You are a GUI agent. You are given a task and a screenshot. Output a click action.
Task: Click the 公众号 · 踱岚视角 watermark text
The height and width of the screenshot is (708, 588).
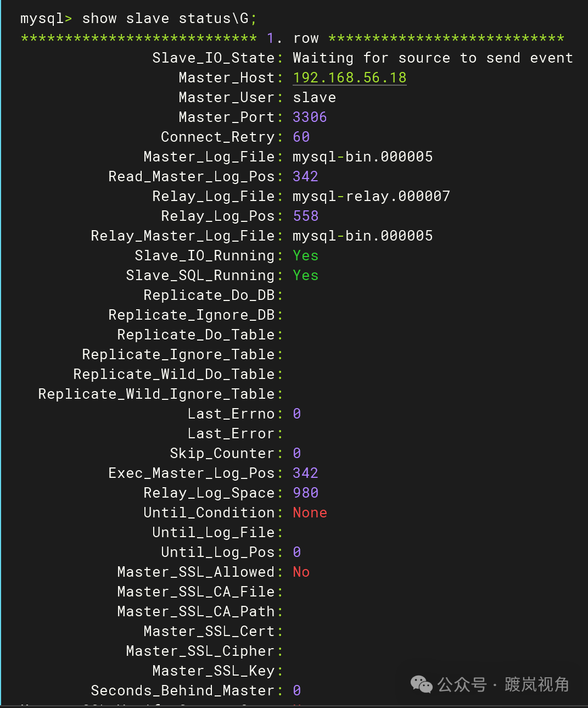coord(503,684)
